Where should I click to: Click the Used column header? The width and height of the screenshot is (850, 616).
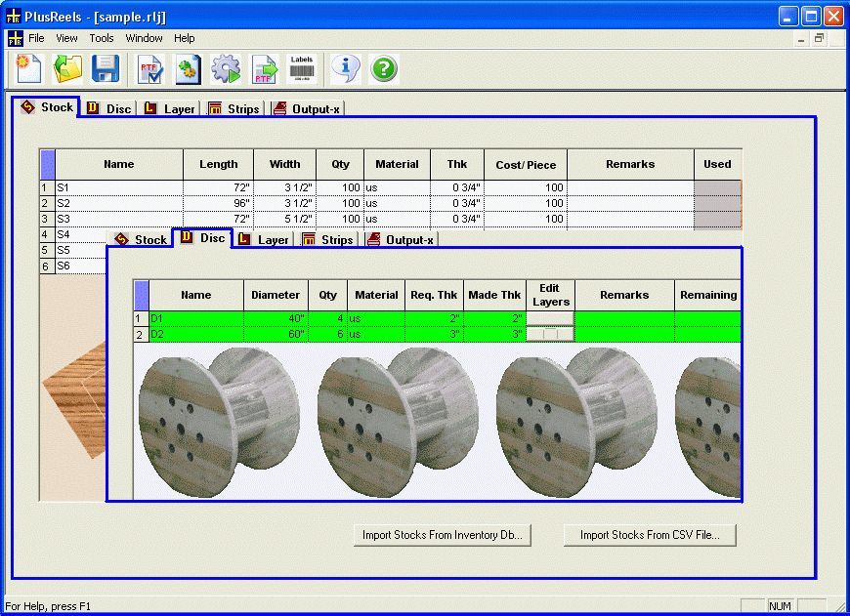click(717, 165)
